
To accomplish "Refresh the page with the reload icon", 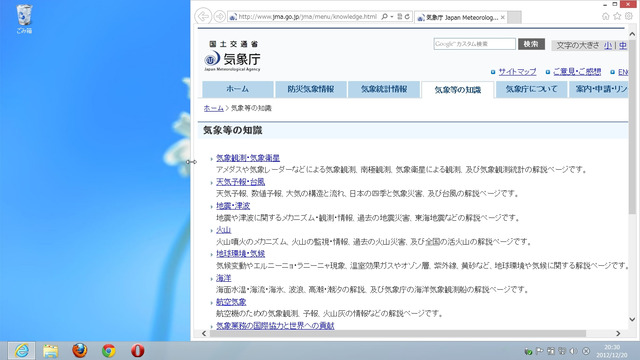I will click(x=407, y=17).
